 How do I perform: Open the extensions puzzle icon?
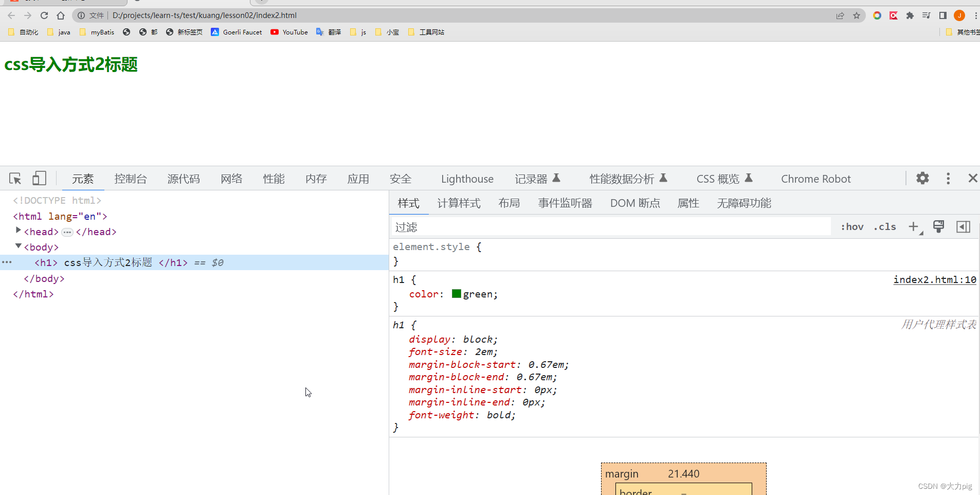coord(910,15)
